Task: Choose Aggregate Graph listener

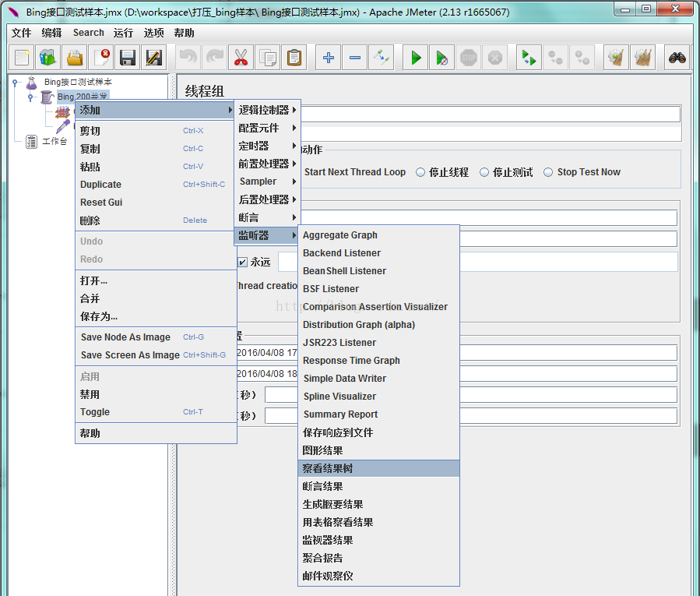Action: click(x=378, y=235)
